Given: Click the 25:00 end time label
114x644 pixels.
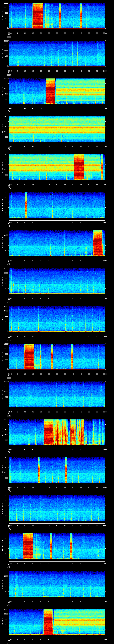Looking at the screenshot, I should [105, 109].
